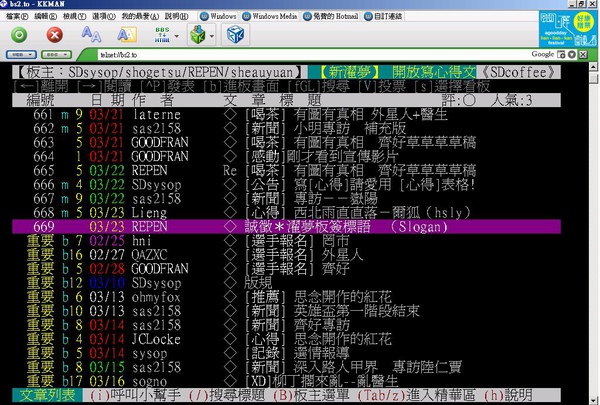
Task: Expand the green cube icon's dropdown arrow
Action: pos(212,36)
